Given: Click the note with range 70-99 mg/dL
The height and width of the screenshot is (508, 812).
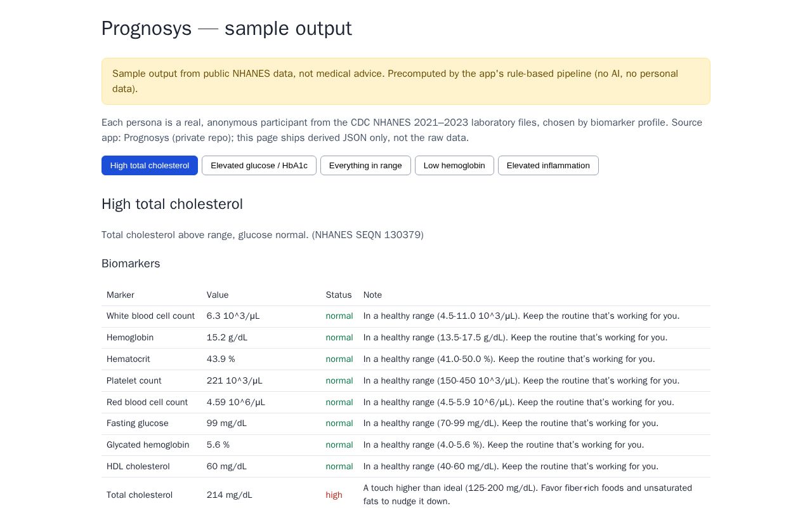Looking at the screenshot, I should click(511, 424).
